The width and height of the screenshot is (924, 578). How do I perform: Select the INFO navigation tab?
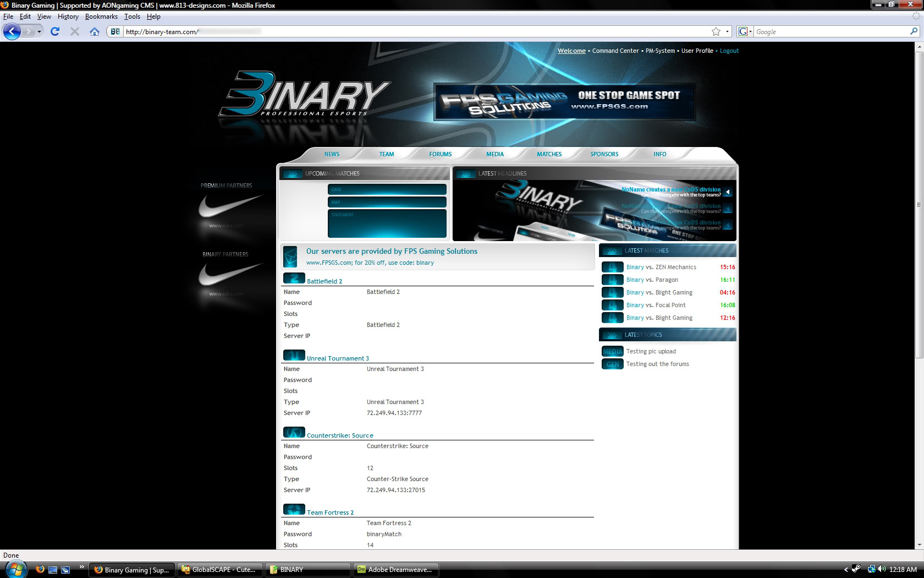tap(660, 154)
